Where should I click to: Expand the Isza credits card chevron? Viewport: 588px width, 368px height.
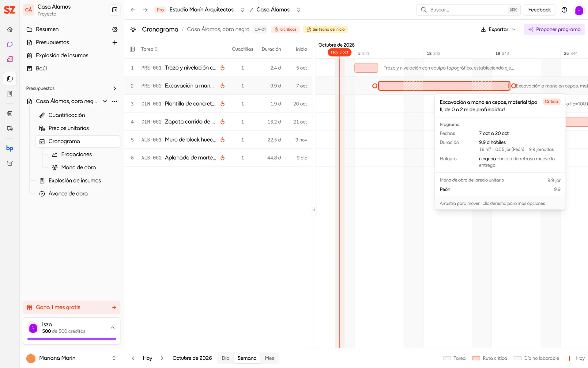[x=113, y=328]
